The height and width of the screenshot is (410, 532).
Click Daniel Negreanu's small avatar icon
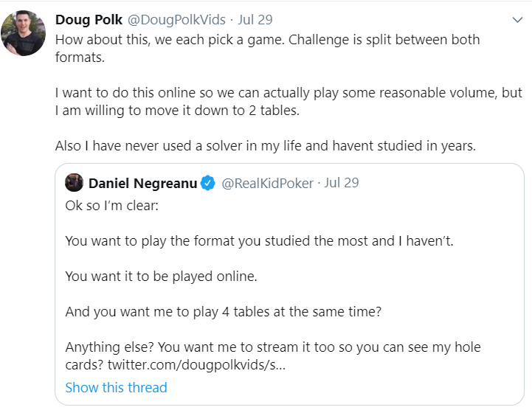tap(74, 183)
